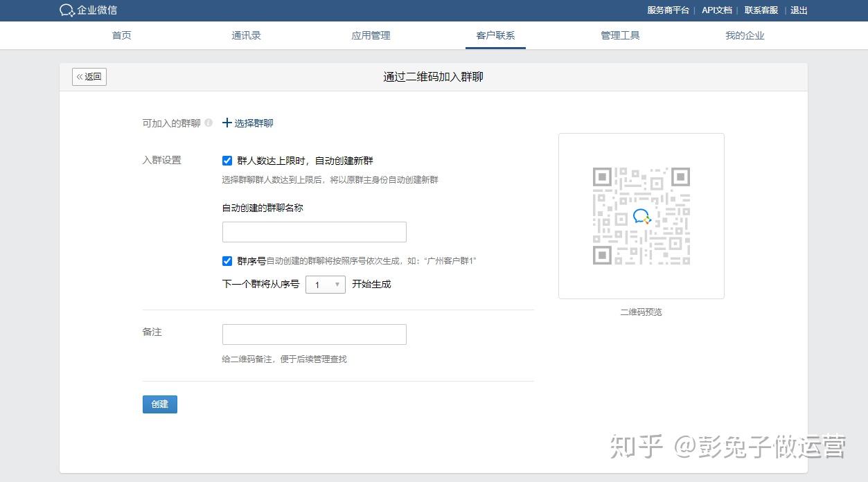
Task: Click the plus icon before 选择群聊
Action: click(227, 123)
